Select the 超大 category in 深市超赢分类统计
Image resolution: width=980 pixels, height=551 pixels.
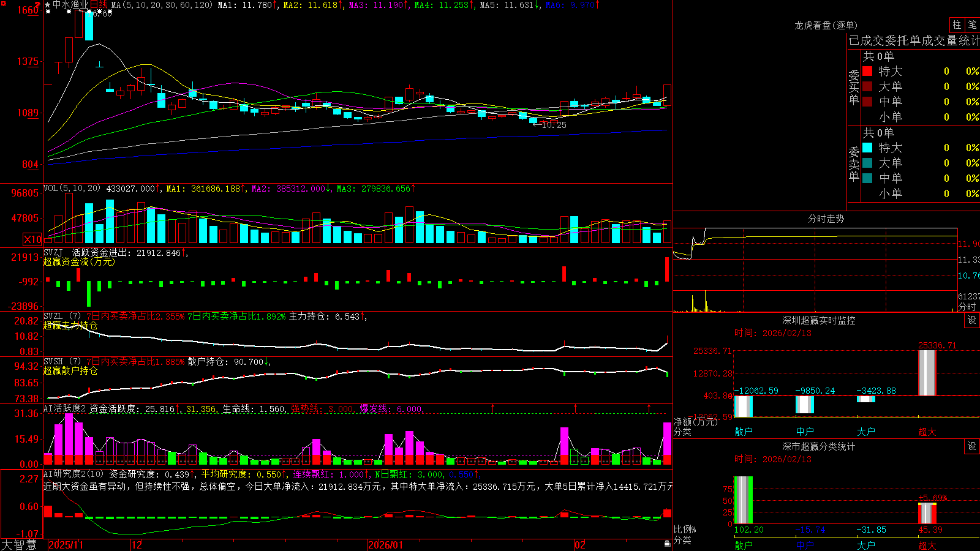pyautogui.click(x=927, y=545)
